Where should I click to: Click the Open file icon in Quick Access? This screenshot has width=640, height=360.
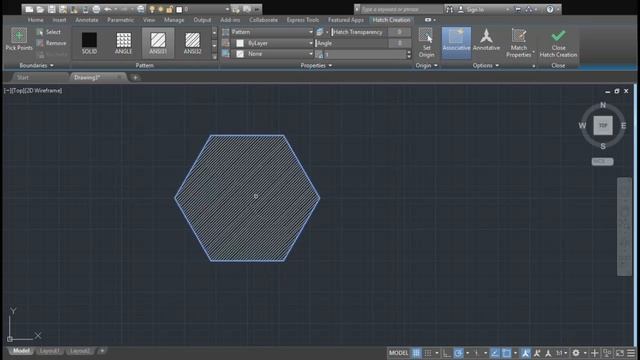[40, 9]
